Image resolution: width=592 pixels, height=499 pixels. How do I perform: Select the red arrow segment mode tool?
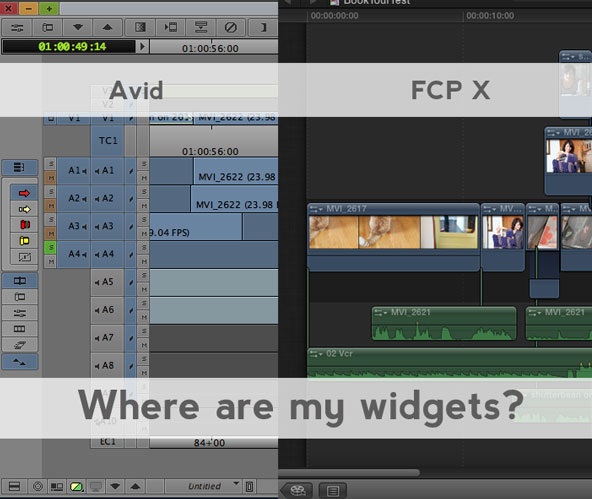point(24,193)
